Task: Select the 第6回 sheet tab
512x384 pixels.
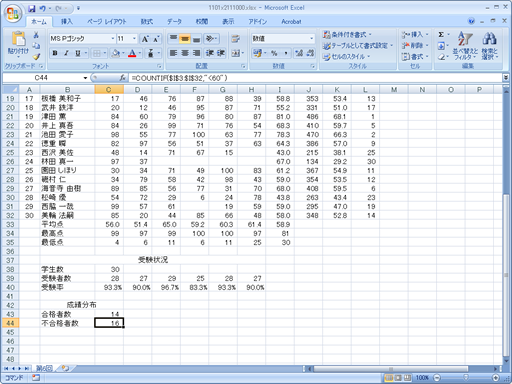Action: point(44,368)
